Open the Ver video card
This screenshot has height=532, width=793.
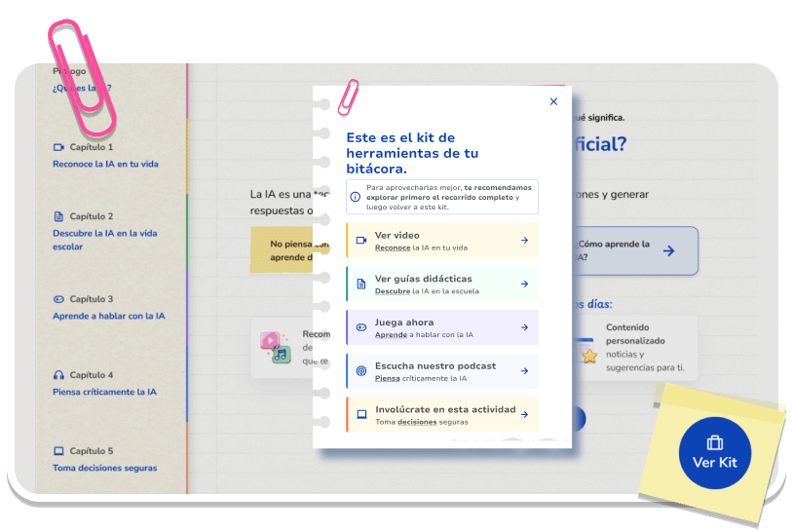[x=442, y=241]
